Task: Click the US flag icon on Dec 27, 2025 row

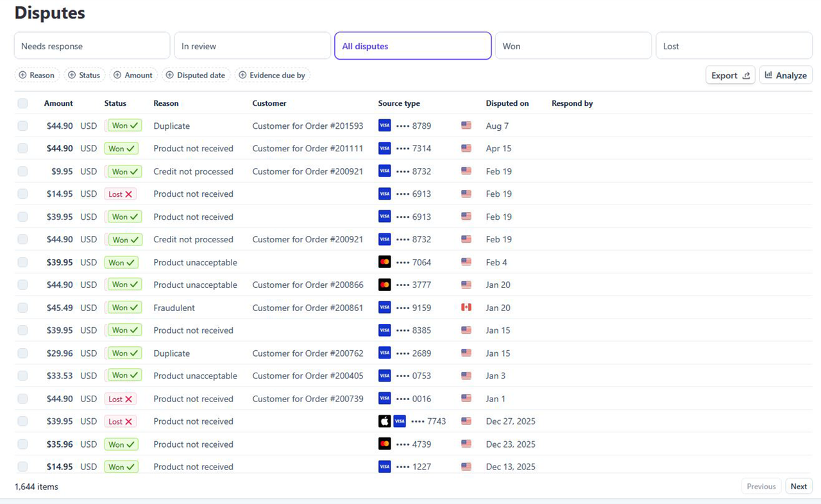Action: [x=466, y=421]
